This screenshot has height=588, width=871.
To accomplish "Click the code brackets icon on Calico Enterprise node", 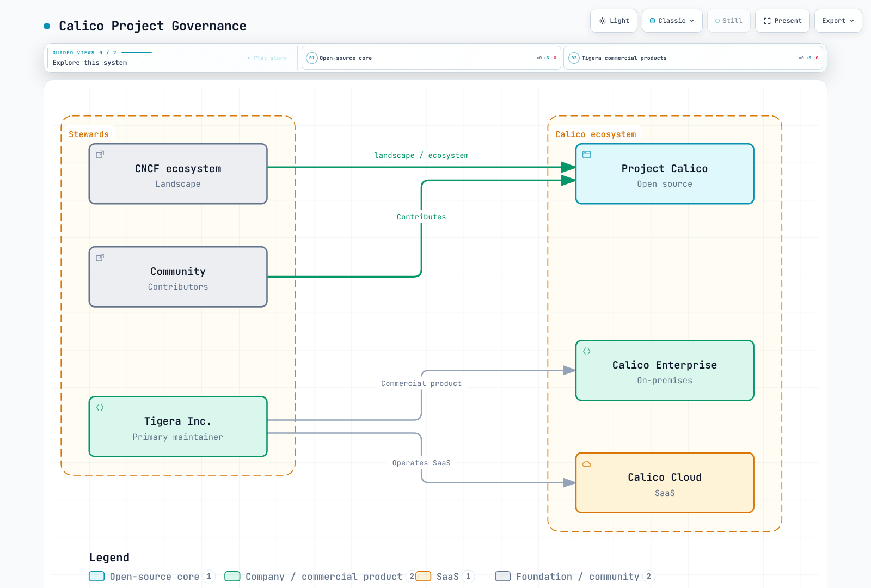I will pyautogui.click(x=587, y=351).
